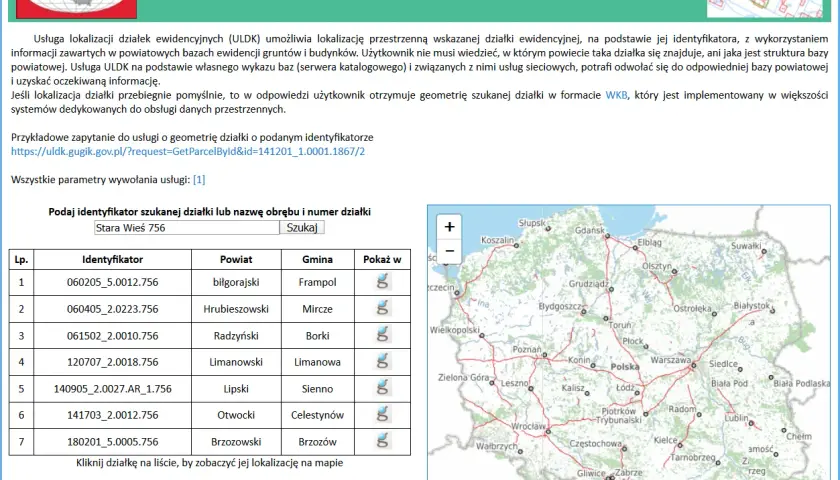Screen dimensions: 840x480
Task: Click the Mircze gmina cell
Action: pos(318,309)
